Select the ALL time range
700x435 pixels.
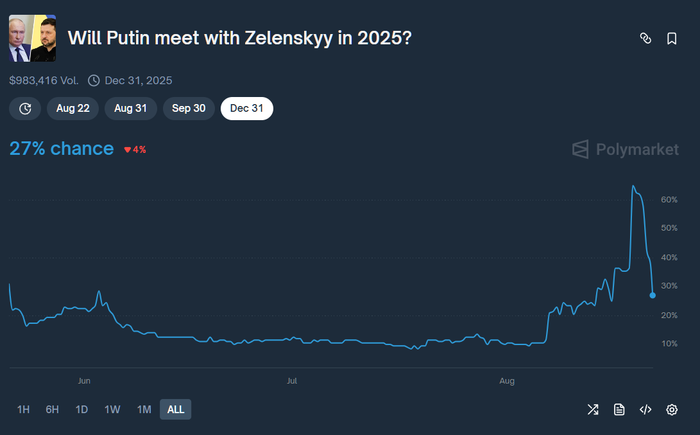(x=175, y=409)
